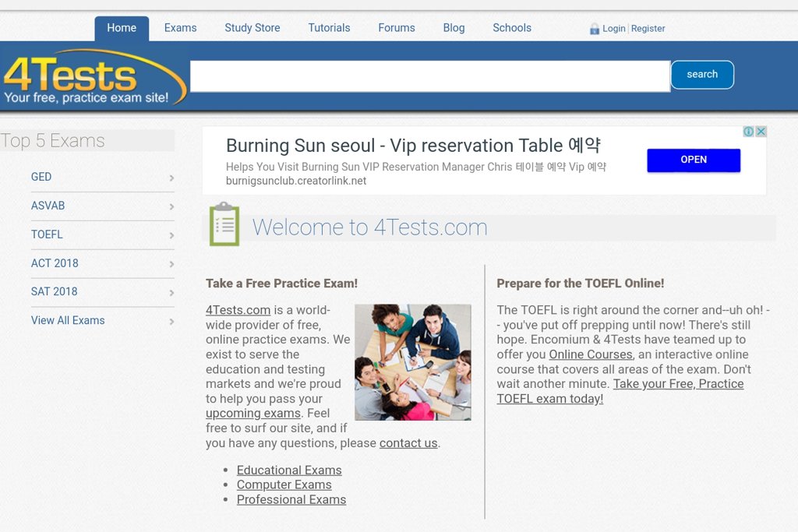Click the green clipboard icon
Viewport: 798px width, 532px height.
tap(224, 224)
